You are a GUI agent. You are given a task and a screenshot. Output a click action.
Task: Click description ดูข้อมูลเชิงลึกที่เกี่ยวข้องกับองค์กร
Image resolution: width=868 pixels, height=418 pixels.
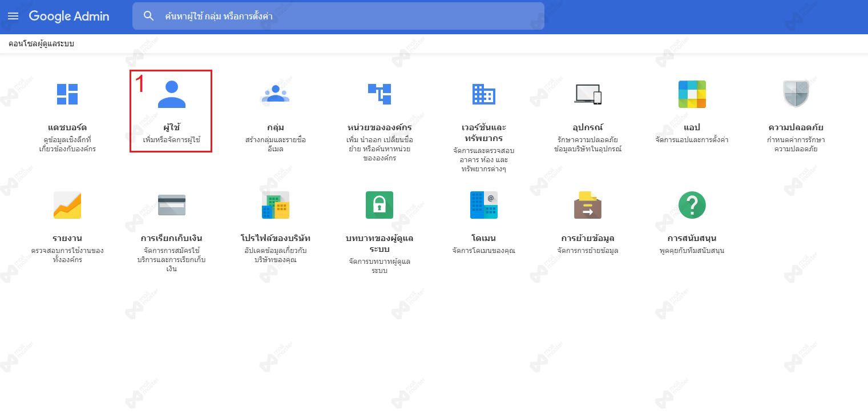(x=67, y=144)
